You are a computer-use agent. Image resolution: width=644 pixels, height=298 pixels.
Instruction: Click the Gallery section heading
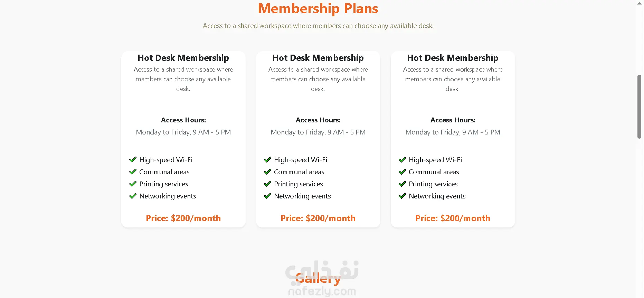pyautogui.click(x=318, y=278)
